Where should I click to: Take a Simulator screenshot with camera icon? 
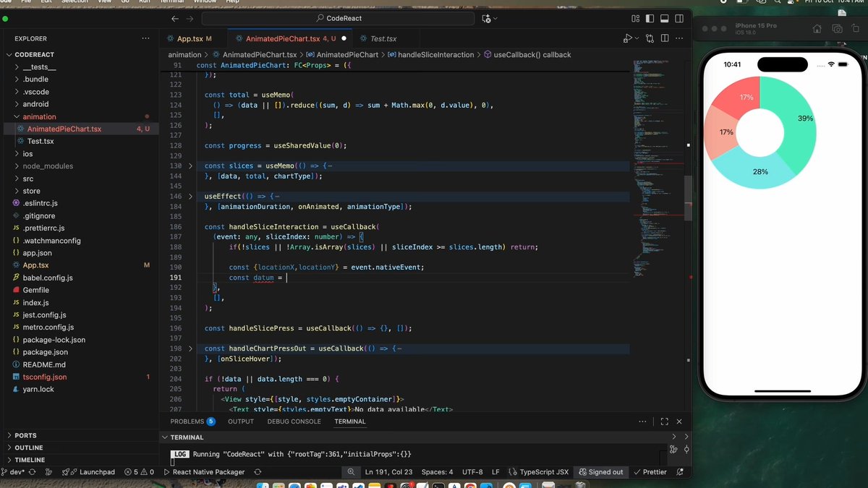[836, 29]
